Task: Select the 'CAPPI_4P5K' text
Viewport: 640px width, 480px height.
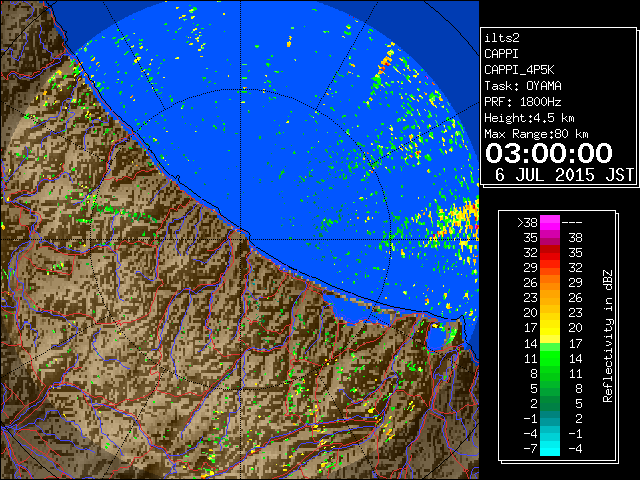Action: pos(519,70)
